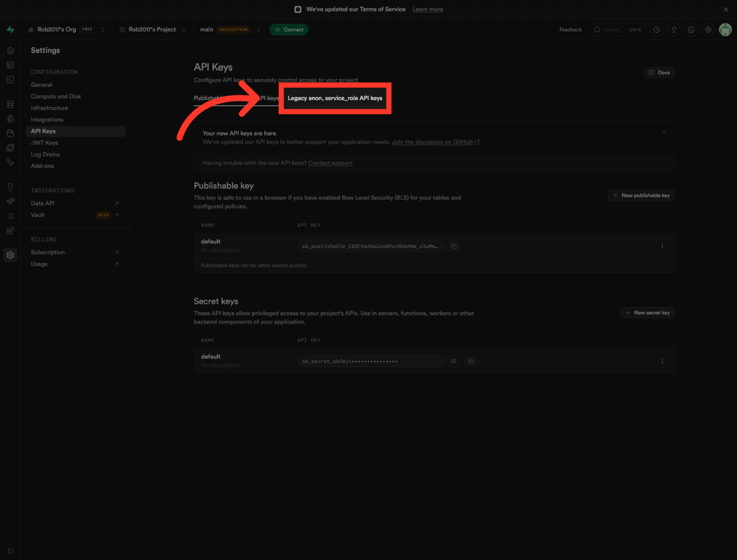737x560 pixels.
Task: Open secret key row options menu
Action: point(662,361)
